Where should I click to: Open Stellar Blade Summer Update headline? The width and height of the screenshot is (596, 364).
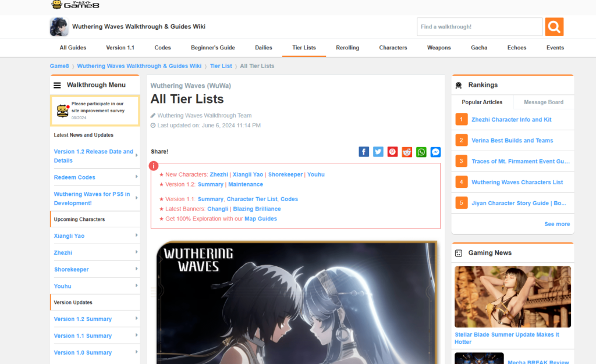507,338
